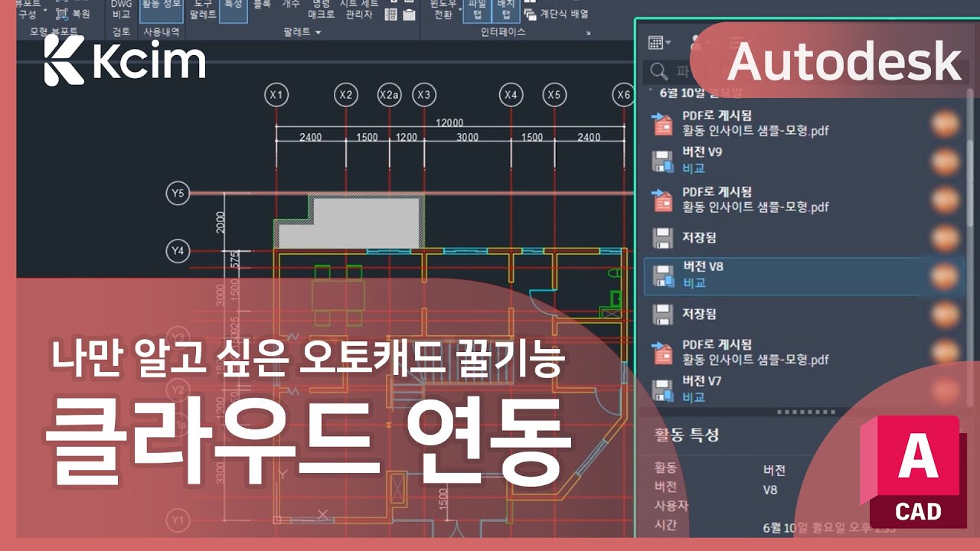Open the 블록 blocks palette

click(262, 5)
